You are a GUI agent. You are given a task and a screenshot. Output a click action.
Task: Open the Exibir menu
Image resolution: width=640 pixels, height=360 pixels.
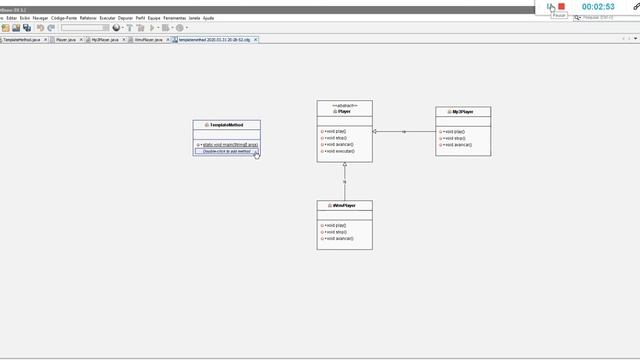pyautogui.click(x=25, y=18)
